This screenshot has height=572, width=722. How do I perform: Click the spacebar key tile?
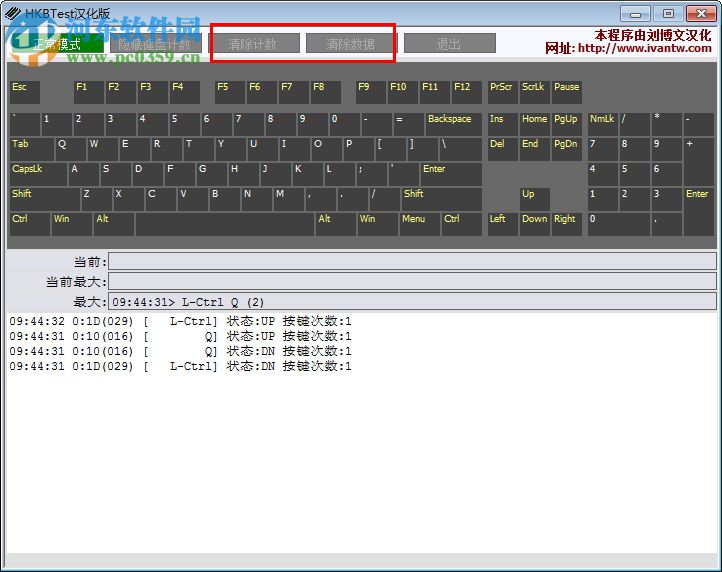[225, 224]
